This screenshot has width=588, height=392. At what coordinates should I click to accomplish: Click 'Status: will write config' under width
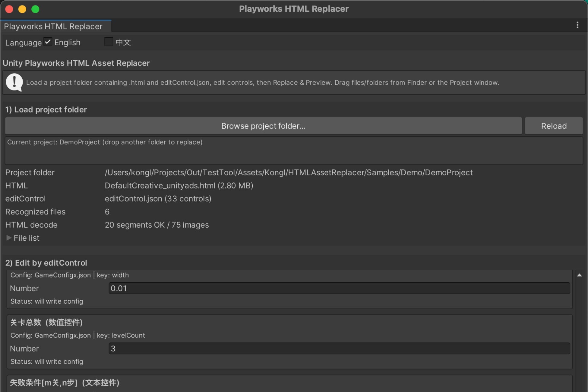(47, 301)
